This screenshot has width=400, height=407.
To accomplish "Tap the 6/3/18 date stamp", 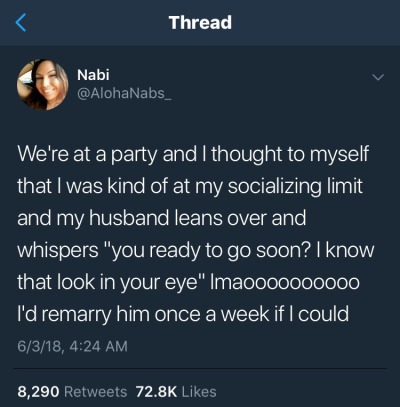I will coord(40,346).
